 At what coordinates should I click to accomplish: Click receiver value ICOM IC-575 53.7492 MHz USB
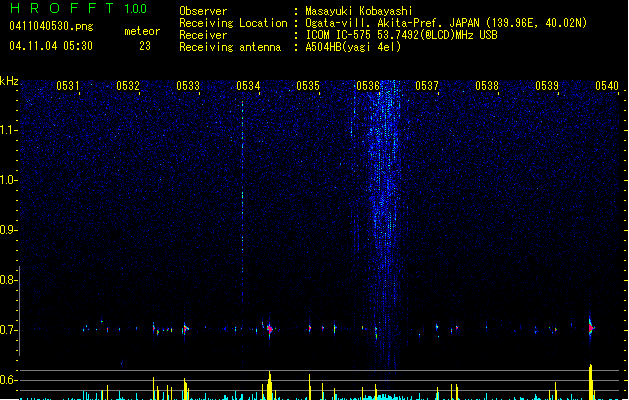point(402,35)
